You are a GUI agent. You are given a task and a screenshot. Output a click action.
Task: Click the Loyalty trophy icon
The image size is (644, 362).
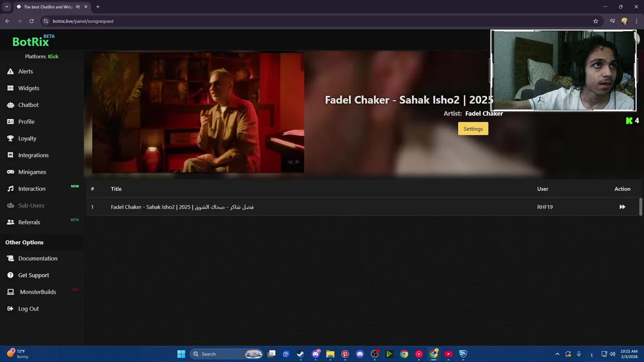10,138
